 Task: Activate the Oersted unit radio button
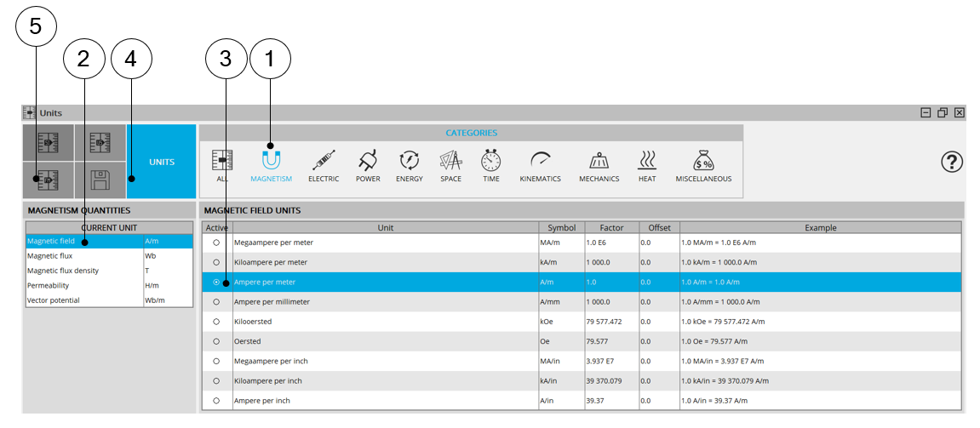tap(216, 341)
